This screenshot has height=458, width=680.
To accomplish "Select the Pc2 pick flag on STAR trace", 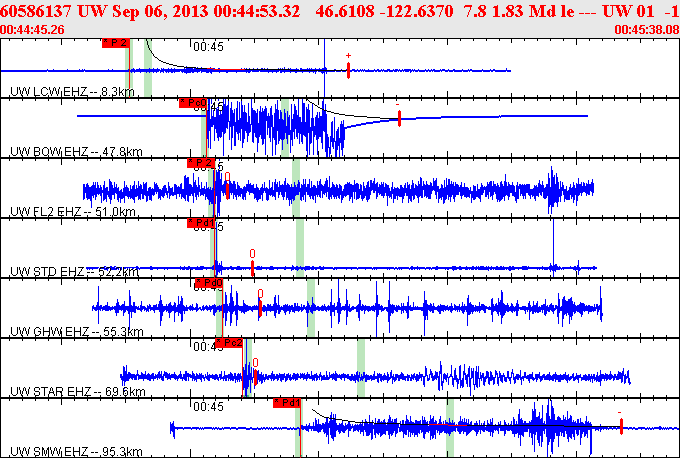I will tap(229, 343).
